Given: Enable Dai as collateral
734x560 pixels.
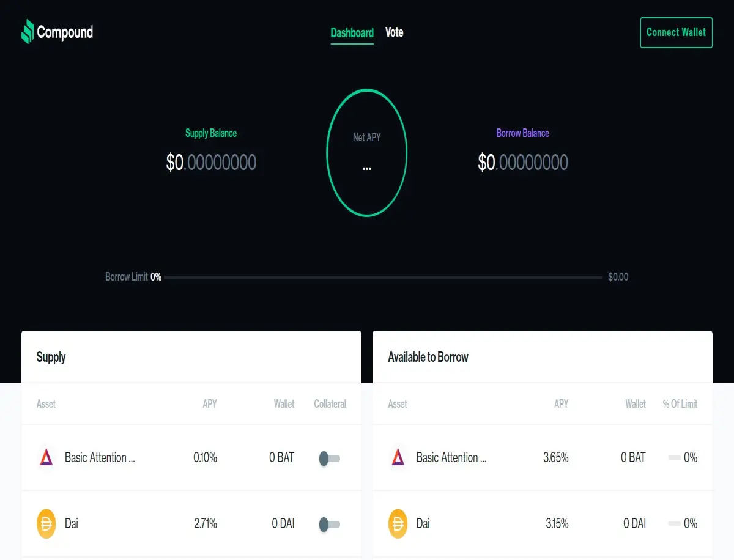Looking at the screenshot, I should click(330, 524).
